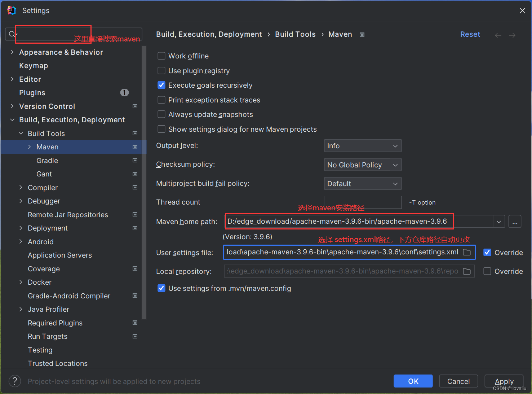The image size is (532, 394).
Task: Enable Always update snapshots checkbox
Action: (161, 114)
